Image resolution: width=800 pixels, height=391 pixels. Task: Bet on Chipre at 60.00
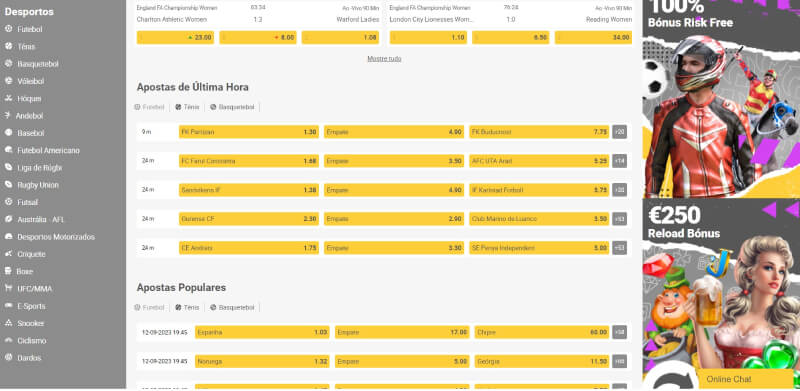542,332
